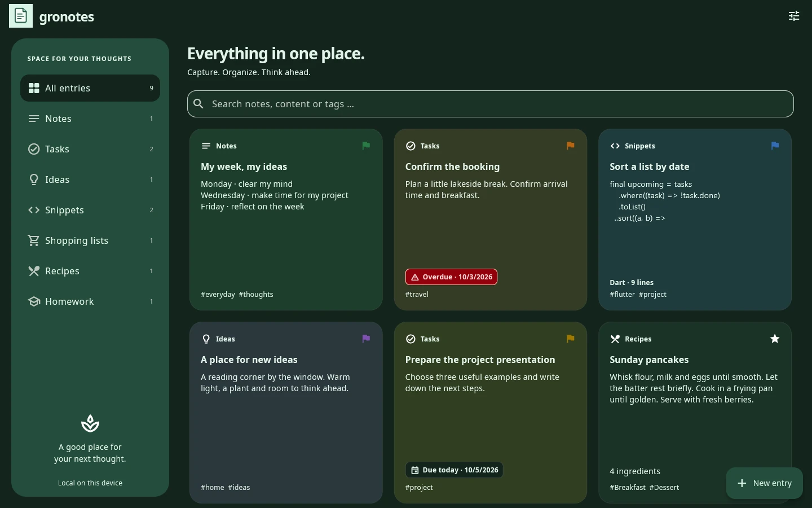Open the My week, my ideas note
Viewport: 812px width, 508px height.
(286, 220)
